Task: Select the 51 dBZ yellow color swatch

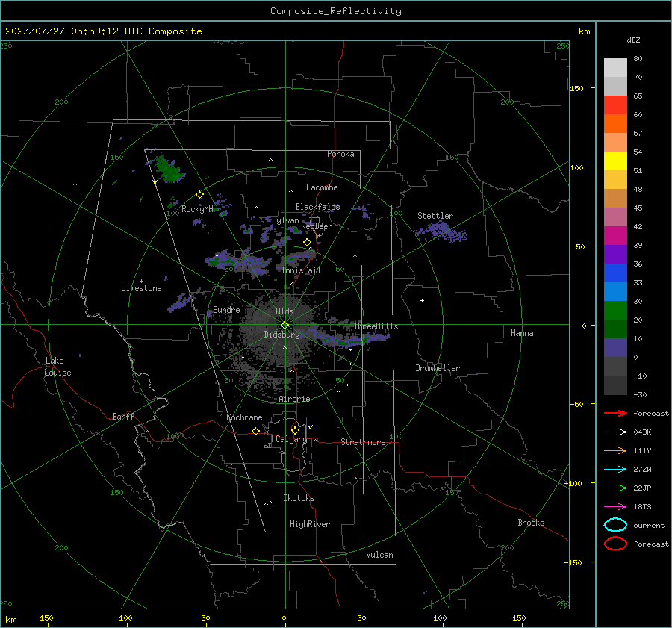Action: pyautogui.click(x=615, y=161)
